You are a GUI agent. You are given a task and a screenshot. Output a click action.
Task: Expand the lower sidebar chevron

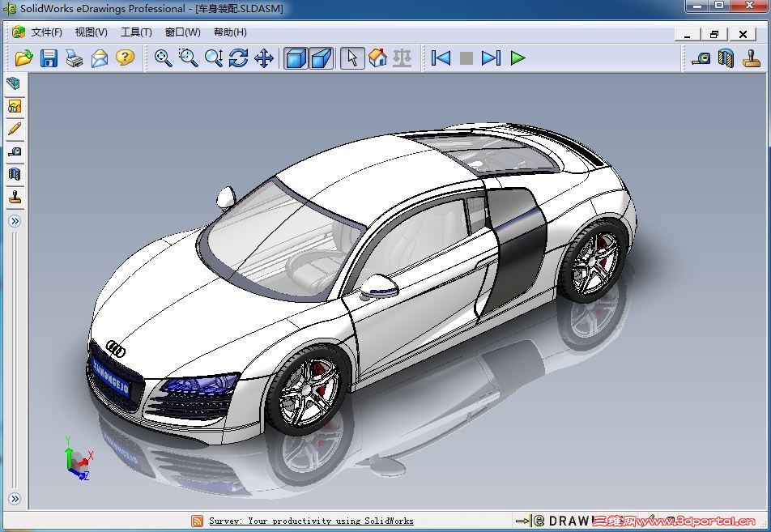click(x=15, y=499)
